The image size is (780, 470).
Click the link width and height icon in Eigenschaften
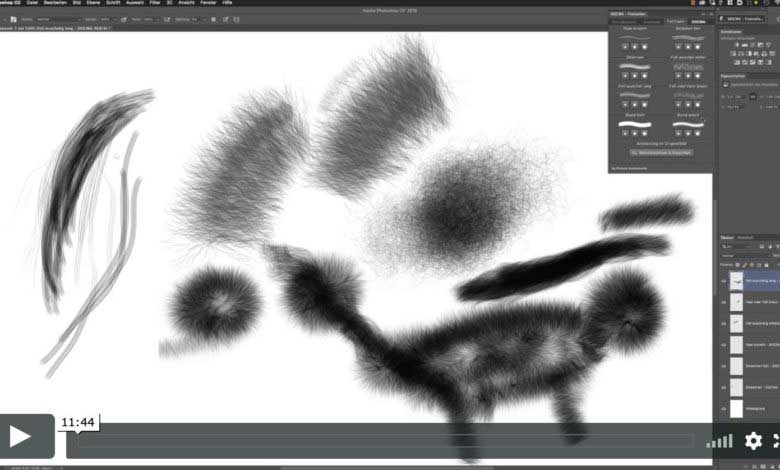753,97
